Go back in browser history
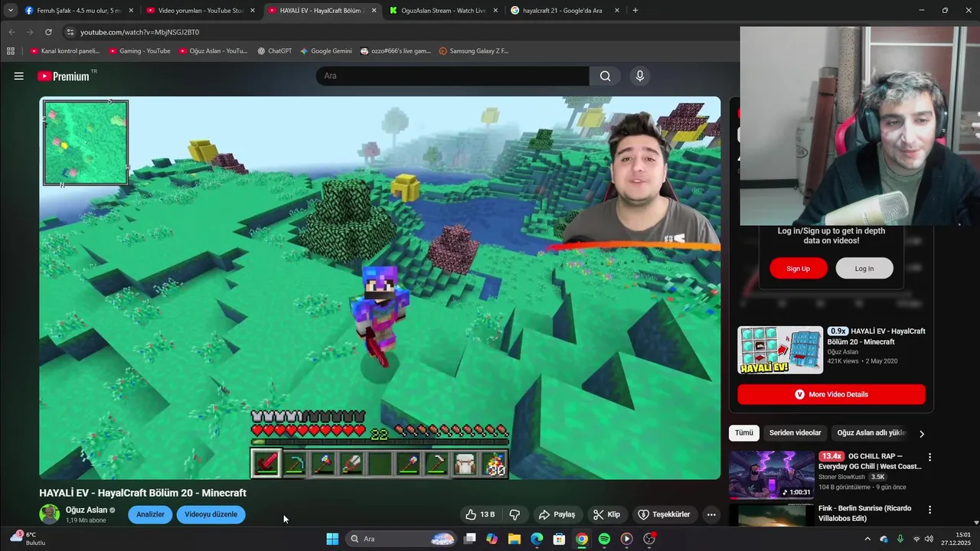980x551 pixels. click(11, 32)
